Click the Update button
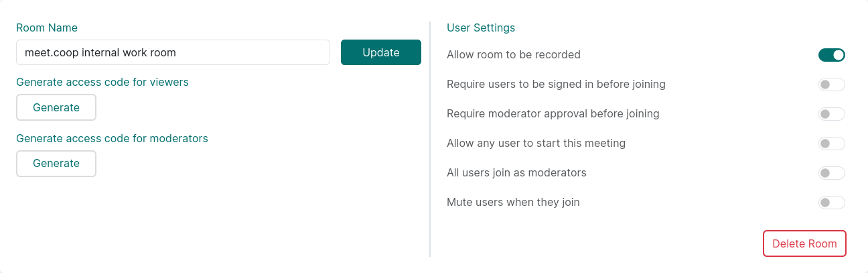868x273 pixels. [380, 52]
